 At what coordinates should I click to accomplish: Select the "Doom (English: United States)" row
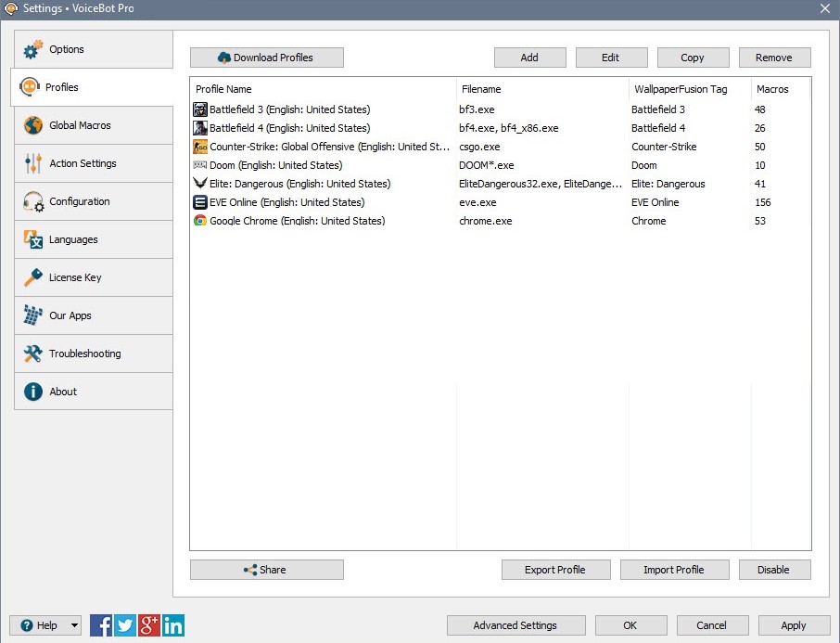[x=501, y=165]
